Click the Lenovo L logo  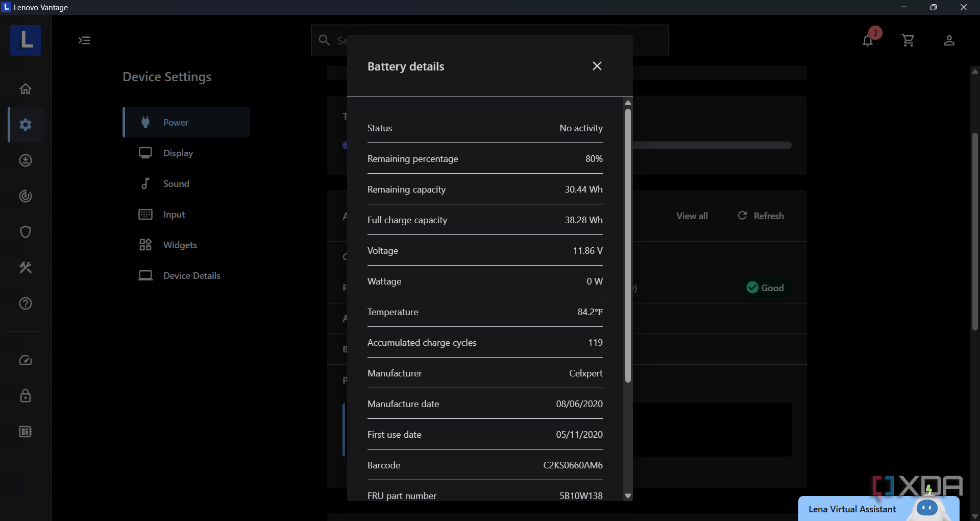[x=26, y=40]
